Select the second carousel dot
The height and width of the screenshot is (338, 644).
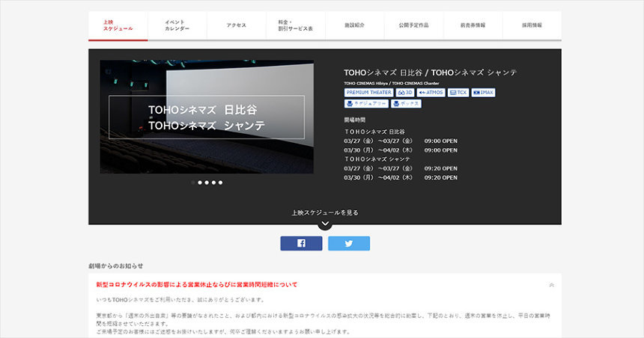click(200, 182)
